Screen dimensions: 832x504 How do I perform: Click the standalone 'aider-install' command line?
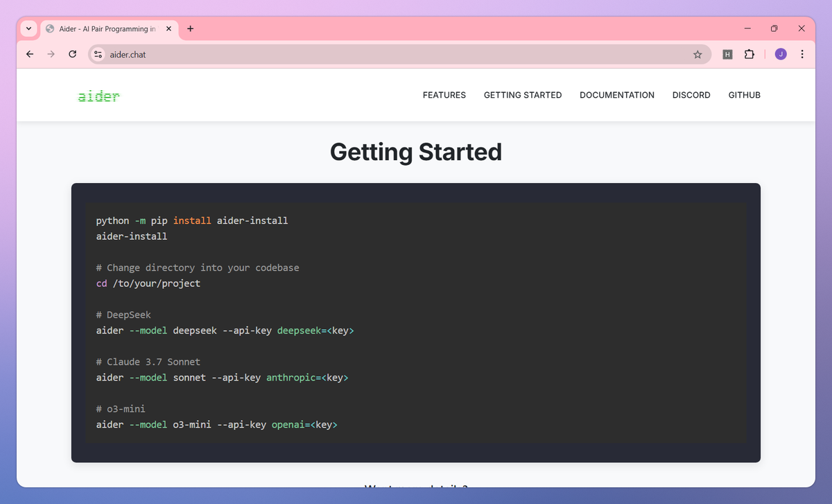click(x=132, y=236)
